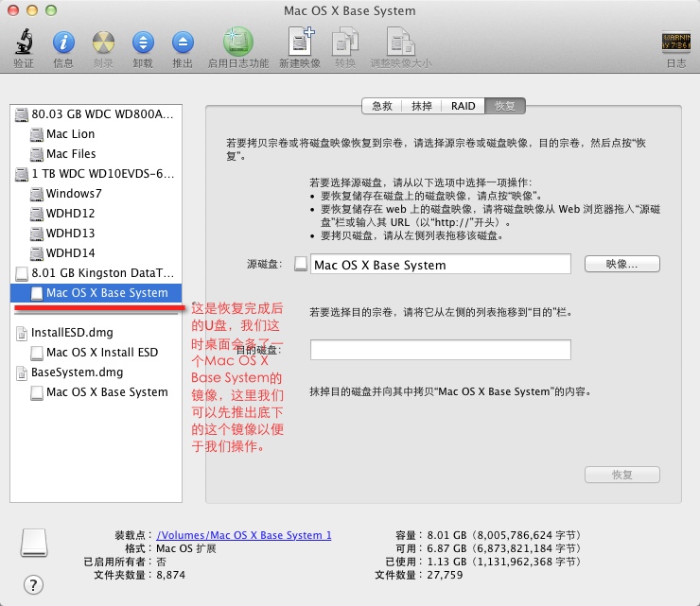Click the Source (源磁盘) input field
The width and height of the screenshot is (700, 606).
(x=440, y=264)
